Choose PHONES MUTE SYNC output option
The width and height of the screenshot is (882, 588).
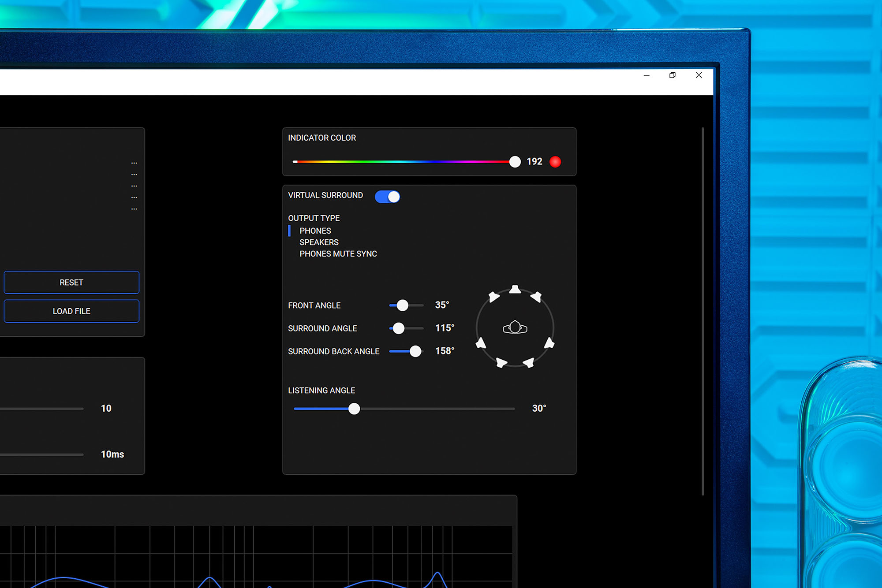point(338,254)
